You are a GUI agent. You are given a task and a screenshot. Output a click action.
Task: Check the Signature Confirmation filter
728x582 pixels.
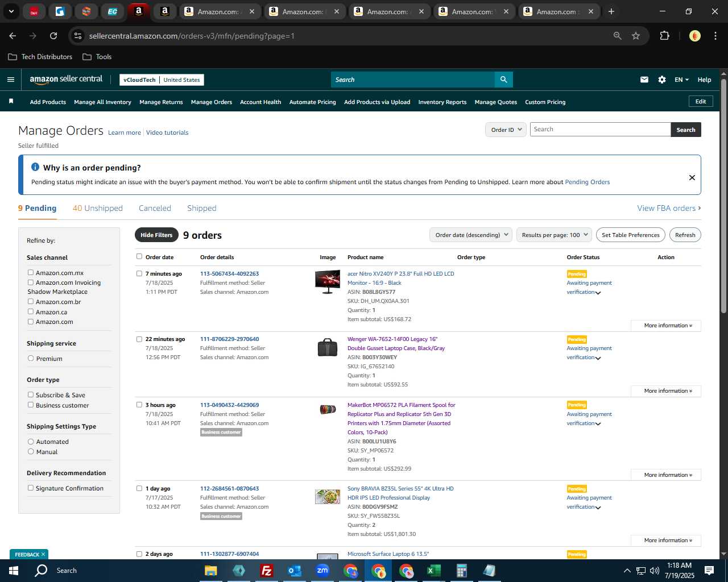[31, 488]
